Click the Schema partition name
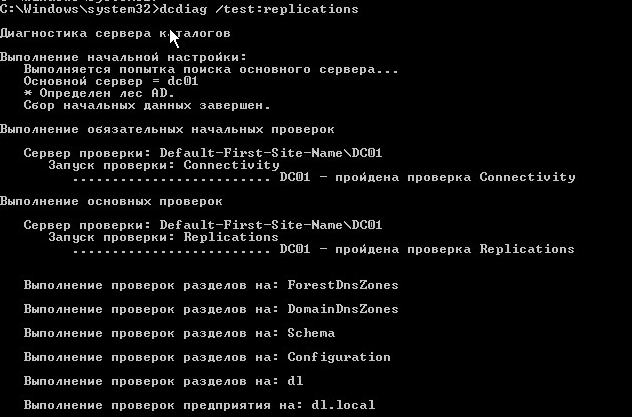Screen dimensions: 632x417 [x=311, y=333]
